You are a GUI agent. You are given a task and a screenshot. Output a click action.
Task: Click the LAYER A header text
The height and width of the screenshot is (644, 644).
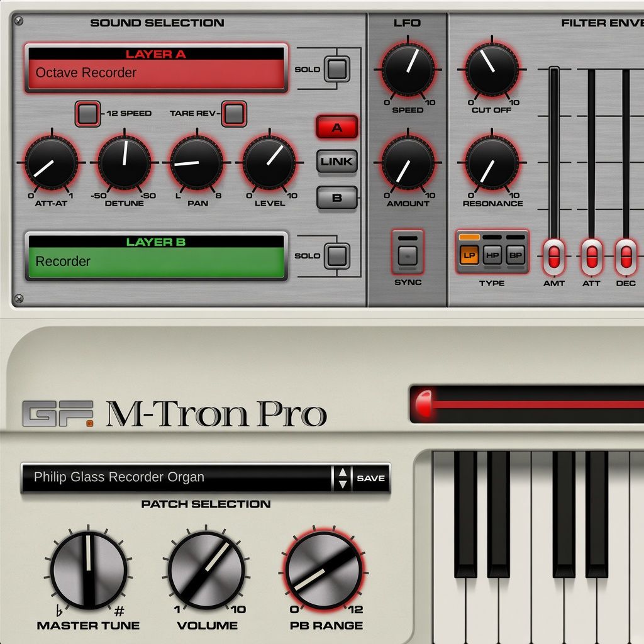pos(156,54)
